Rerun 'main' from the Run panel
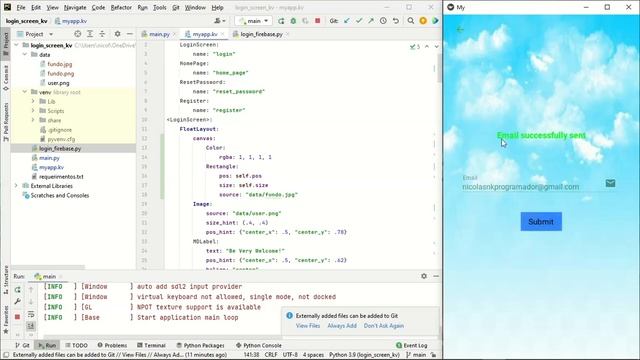Viewport: 640px width, 360px height. coord(18,290)
